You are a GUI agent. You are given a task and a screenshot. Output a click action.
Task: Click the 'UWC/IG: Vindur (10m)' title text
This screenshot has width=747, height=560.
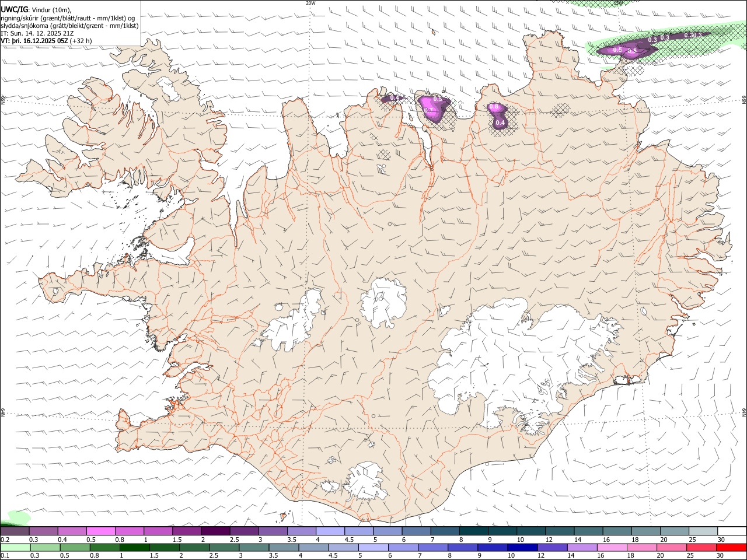tap(36, 9)
